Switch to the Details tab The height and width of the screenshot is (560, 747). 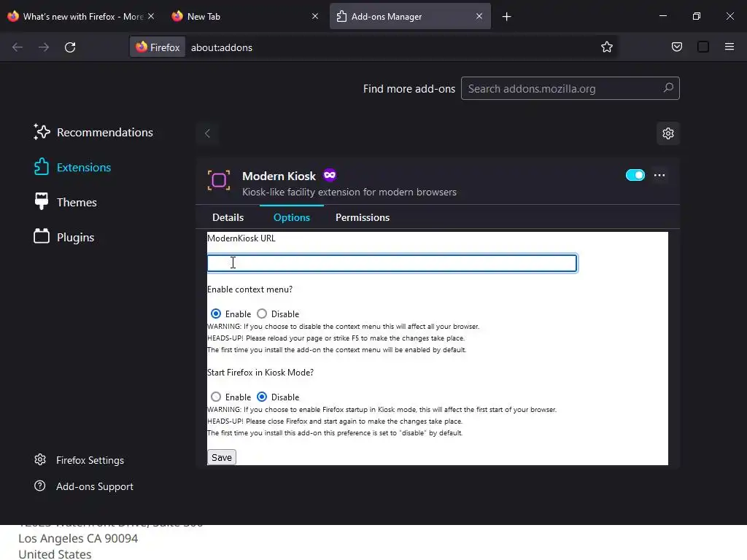[x=228, y=217]
